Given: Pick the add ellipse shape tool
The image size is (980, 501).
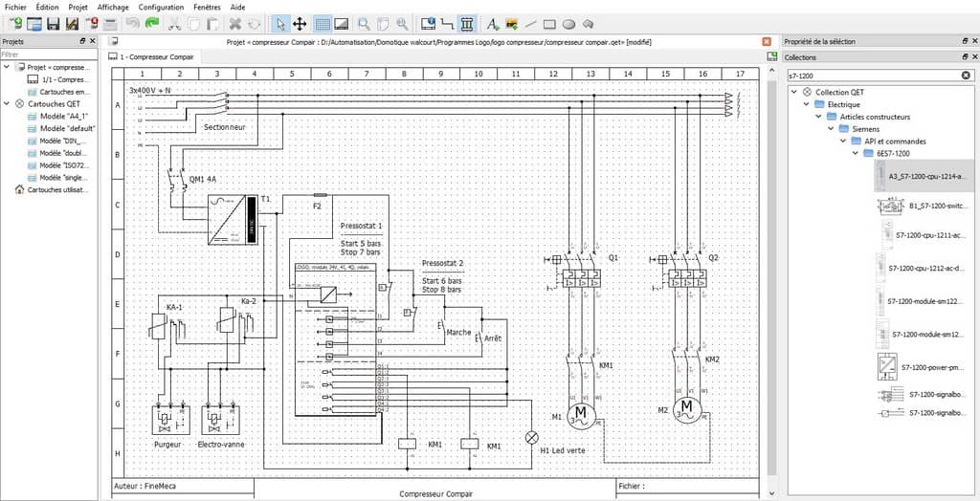Looking at the screenshot, I should (x=568, y=23).
